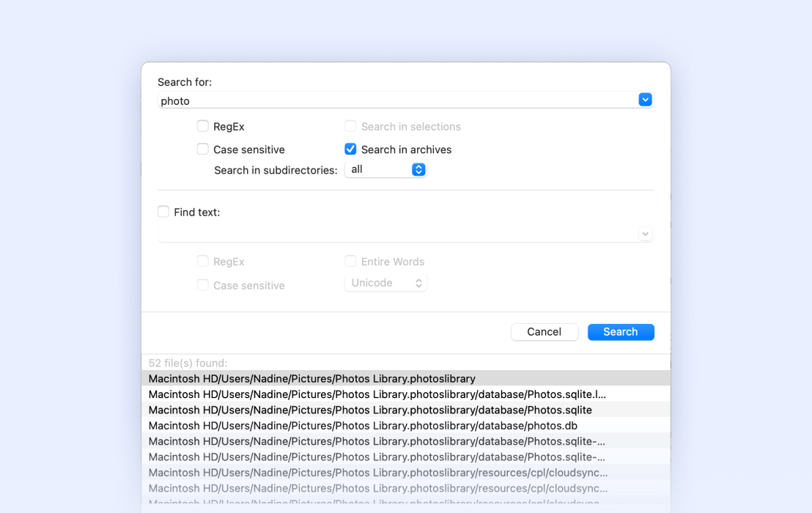
Task: Expand the Find text history dropdown
Action: pyautogui.click(x=646, y=233)
